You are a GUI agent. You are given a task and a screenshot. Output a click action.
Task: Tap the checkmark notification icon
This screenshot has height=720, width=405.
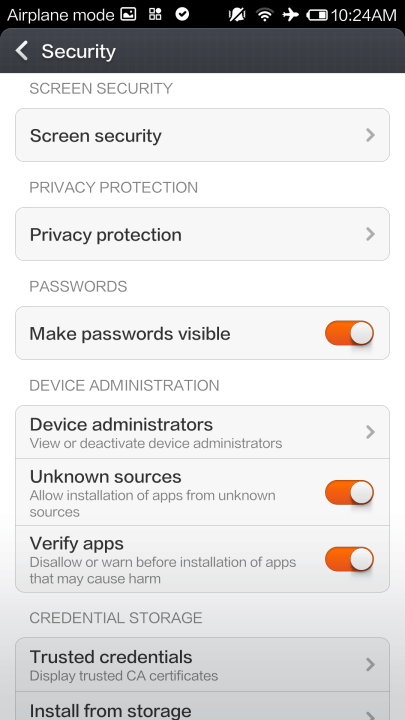(182, 15)
